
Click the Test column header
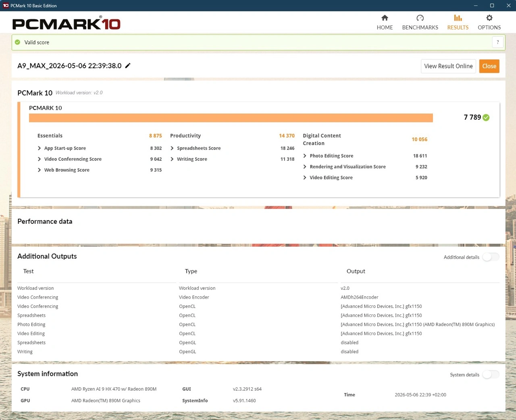coord(28,271)
